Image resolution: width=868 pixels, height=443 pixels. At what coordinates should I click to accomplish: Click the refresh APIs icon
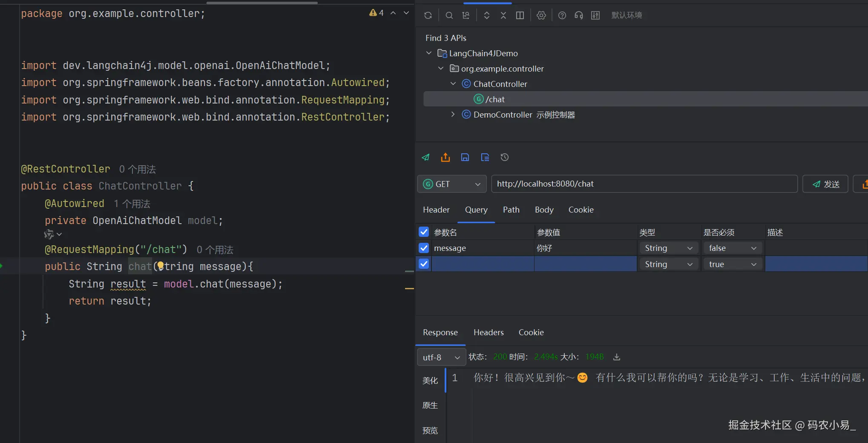(428, 15)
